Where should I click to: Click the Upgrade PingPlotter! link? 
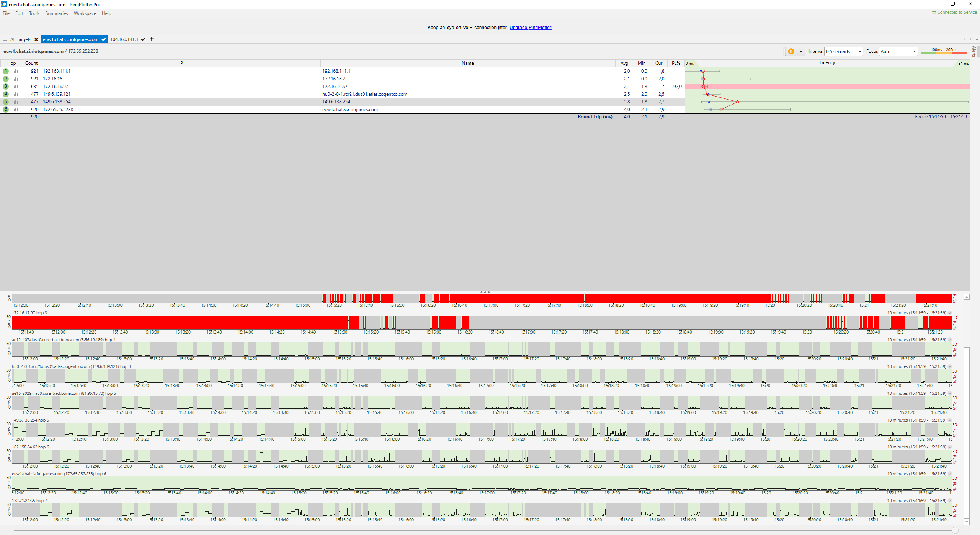coord(531,28)
